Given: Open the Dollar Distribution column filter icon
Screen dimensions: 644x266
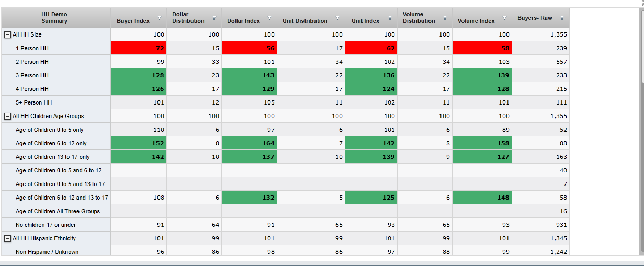Looking at the screenshot, I should [x=214, y=18].
